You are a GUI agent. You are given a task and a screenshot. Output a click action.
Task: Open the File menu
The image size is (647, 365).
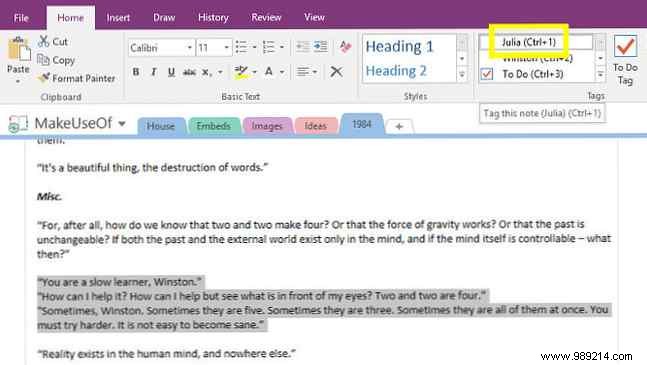click(21, 18)
